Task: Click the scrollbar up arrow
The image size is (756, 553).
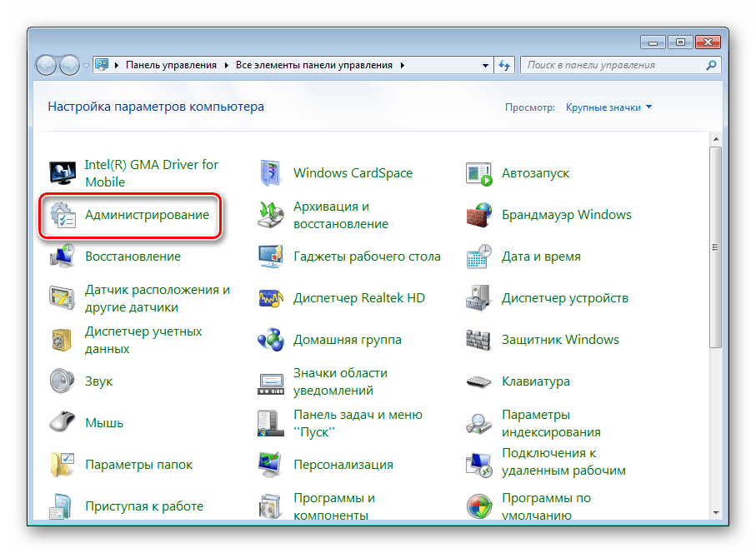Action: (716, 139)
